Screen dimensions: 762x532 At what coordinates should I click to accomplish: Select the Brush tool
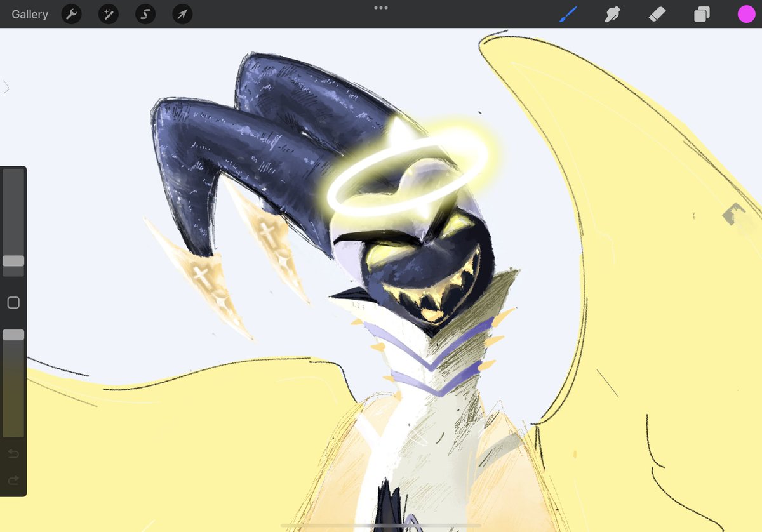568,14
